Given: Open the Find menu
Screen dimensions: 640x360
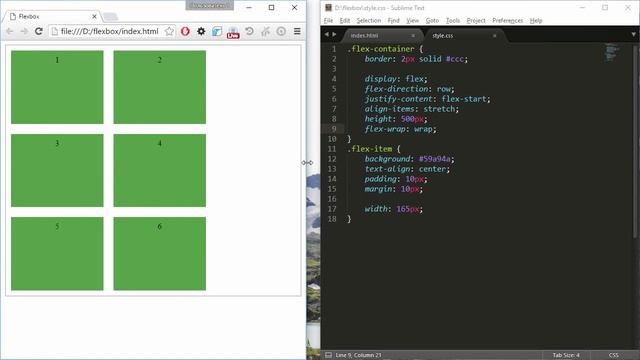Looking at the screenshot, I should pyautogui.click(x=393, y=20).
